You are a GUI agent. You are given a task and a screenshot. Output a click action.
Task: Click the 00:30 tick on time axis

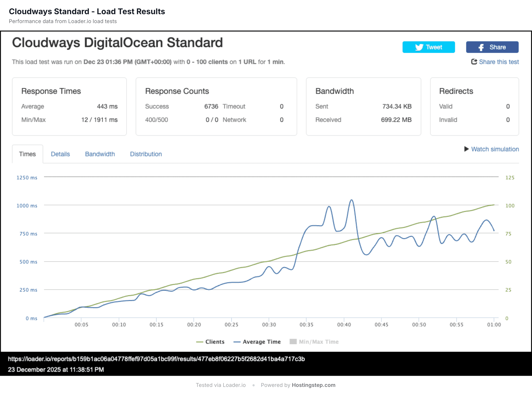269,325
